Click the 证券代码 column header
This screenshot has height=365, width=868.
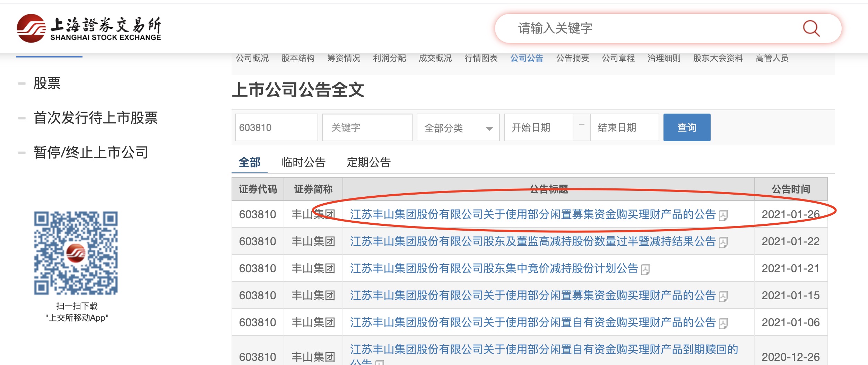click(258, 189)
